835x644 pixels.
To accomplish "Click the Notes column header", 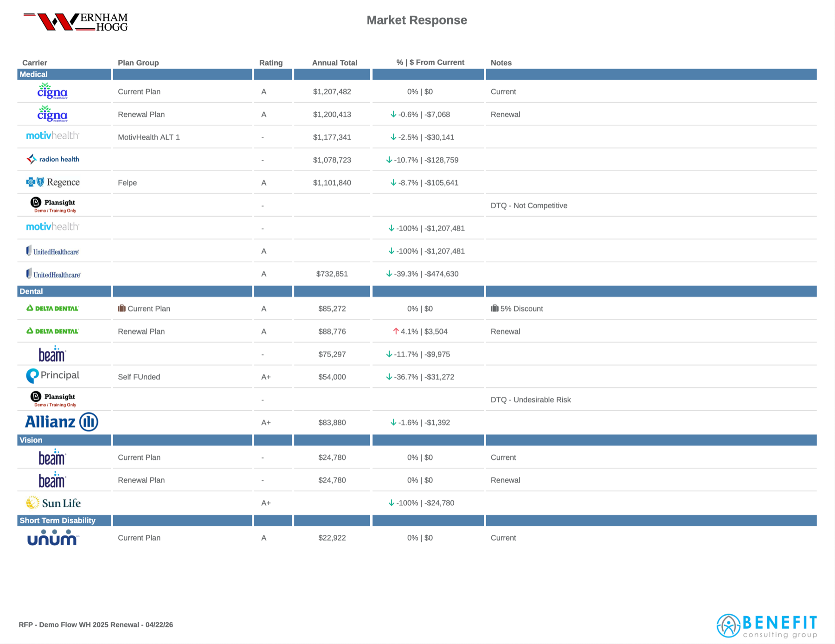I will 501,63.
